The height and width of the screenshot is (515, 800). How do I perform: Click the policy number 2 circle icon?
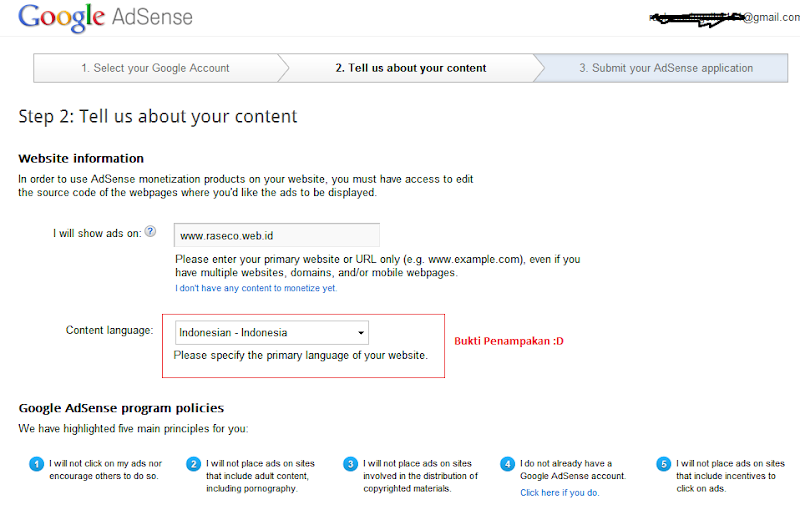[193, 464]
